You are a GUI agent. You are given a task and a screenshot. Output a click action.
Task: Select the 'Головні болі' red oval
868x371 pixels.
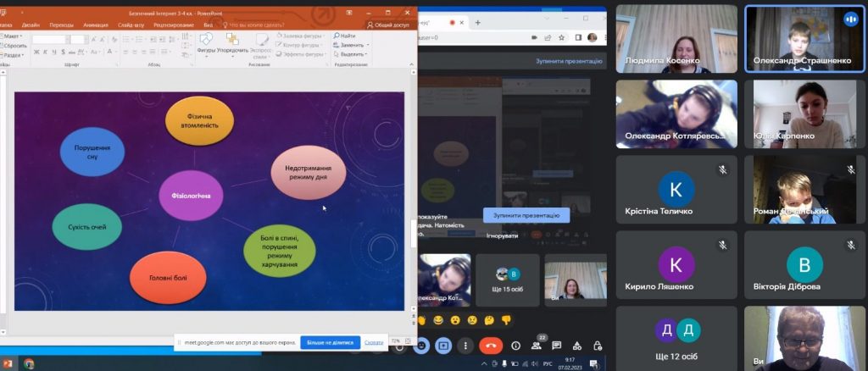pos(168,278)
